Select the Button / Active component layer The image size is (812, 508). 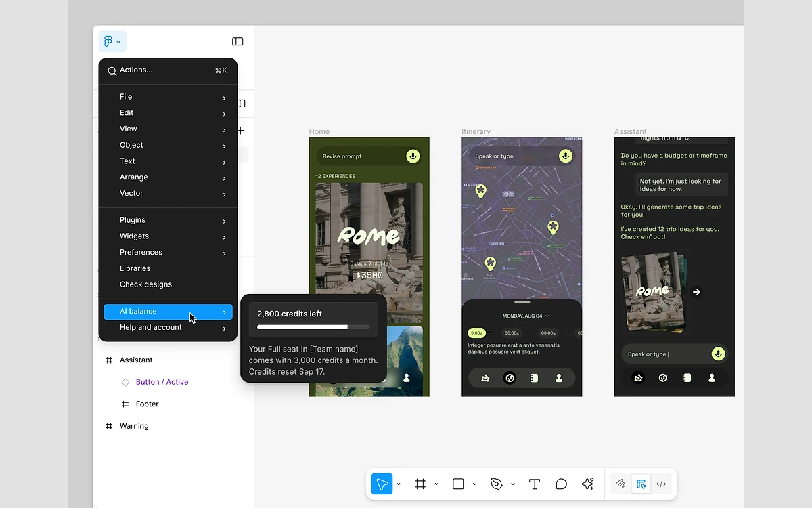pyautogui.click(x=162, y=382)
